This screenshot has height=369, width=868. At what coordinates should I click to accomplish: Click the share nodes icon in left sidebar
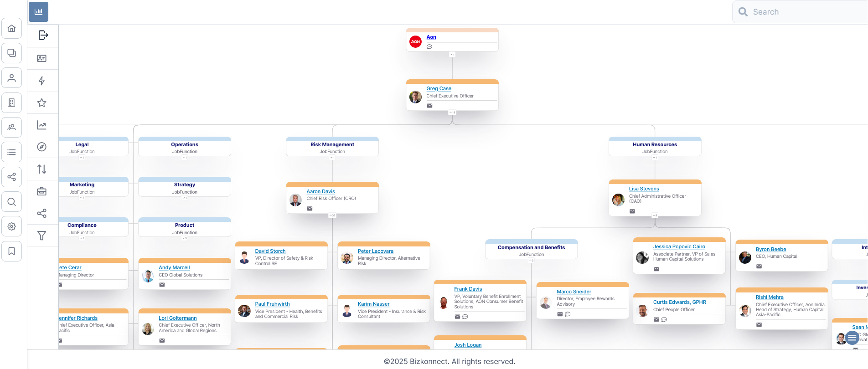(12, 177)
